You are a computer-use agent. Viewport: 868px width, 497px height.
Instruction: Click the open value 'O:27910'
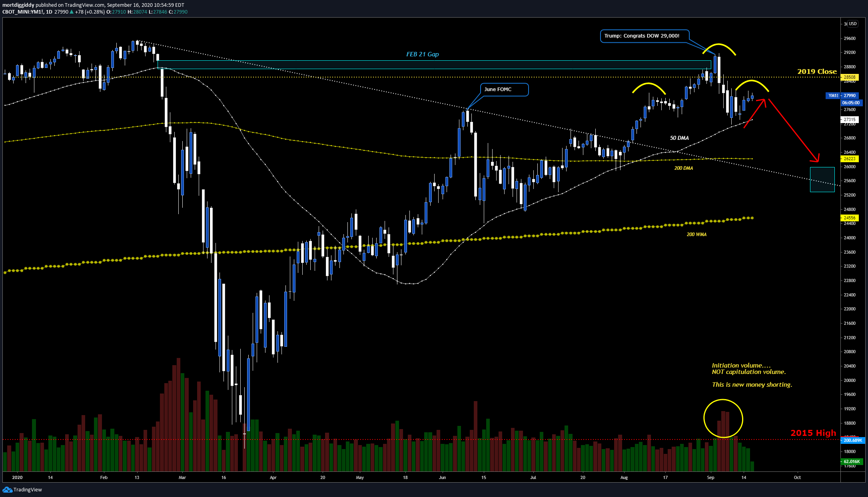coord(116,12)
